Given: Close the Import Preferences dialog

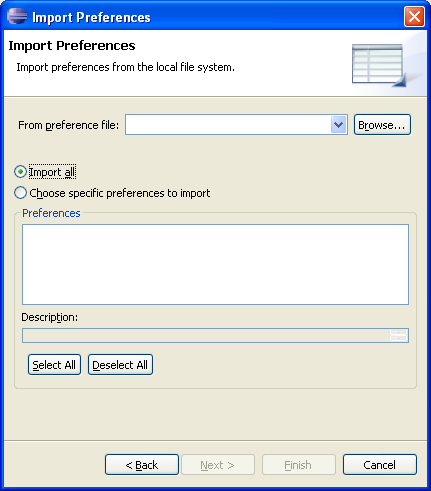Looking at the screenshot, I should (x=414, y=16).
